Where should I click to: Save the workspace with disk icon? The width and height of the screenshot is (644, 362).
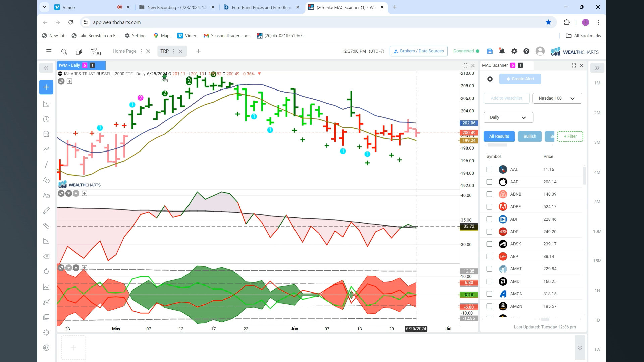pos(490,51)
